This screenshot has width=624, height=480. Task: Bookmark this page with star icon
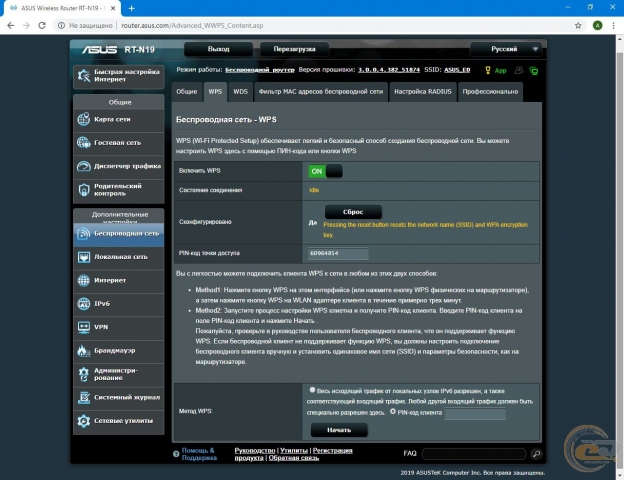click(578, 25)
